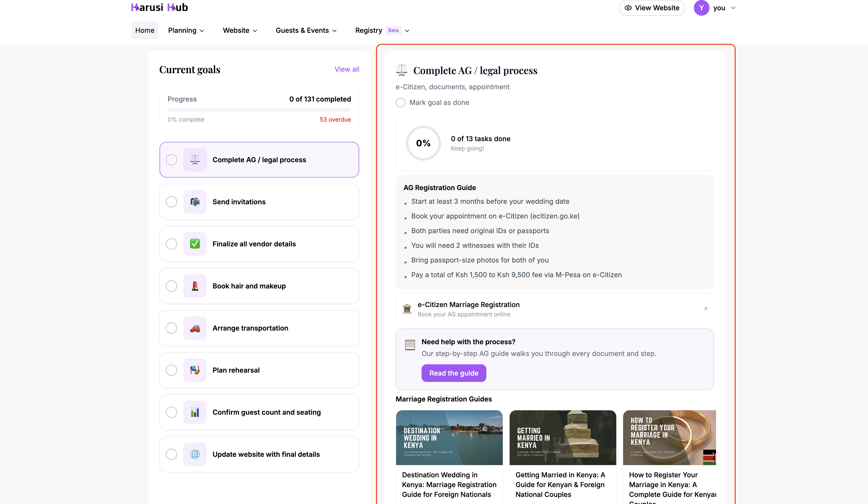Check off the Send invitations goal circle
The image size is (868, 504).
point(171,202)
